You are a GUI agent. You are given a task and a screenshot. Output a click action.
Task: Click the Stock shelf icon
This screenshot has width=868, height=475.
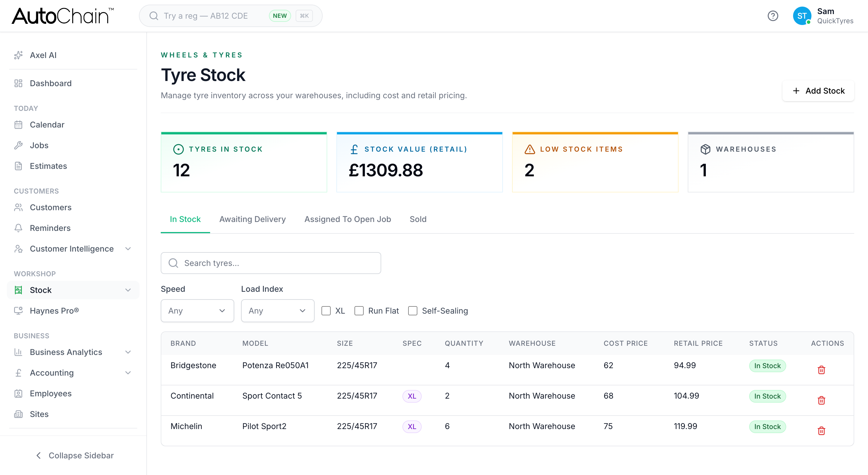19,290
